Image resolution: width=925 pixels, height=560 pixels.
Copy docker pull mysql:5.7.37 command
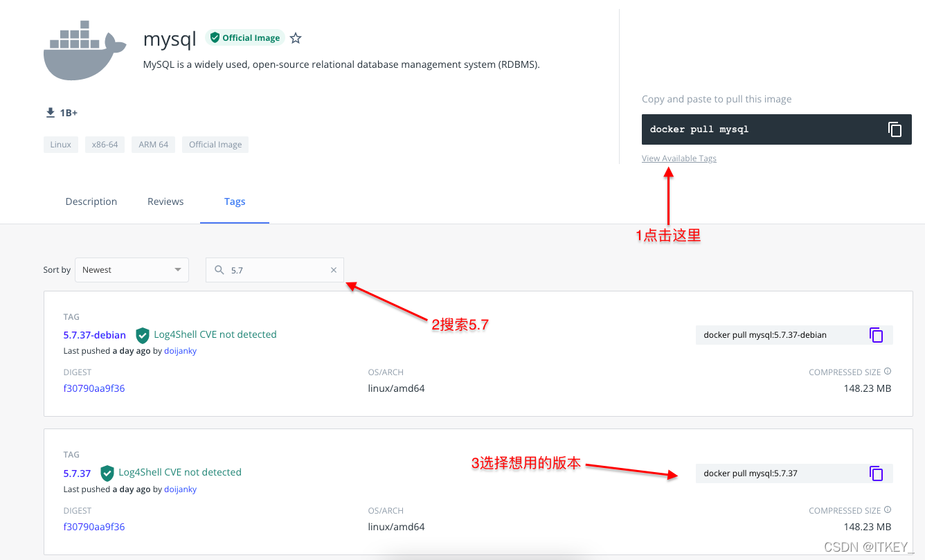[876, 473]
